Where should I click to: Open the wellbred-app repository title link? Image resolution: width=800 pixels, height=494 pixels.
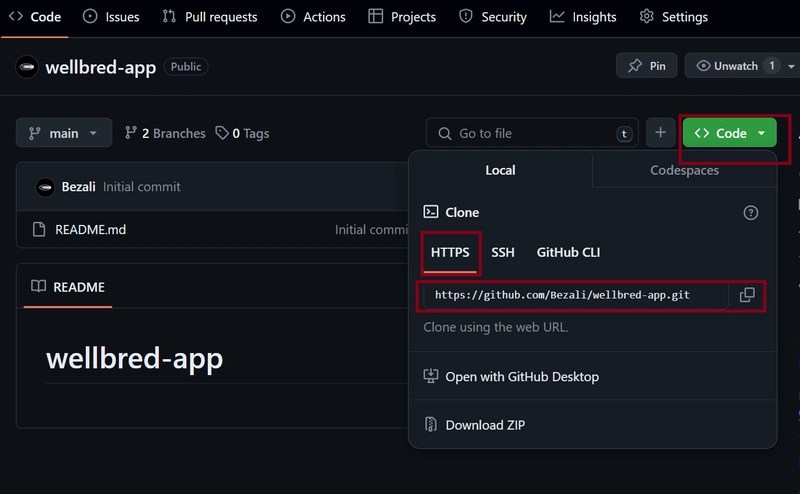pos(101,67)
